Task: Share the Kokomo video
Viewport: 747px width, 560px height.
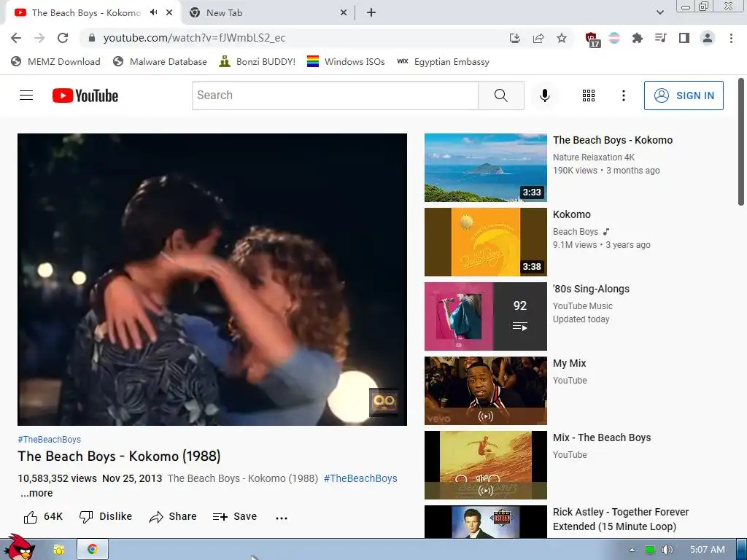Action: tap(173, 517)
